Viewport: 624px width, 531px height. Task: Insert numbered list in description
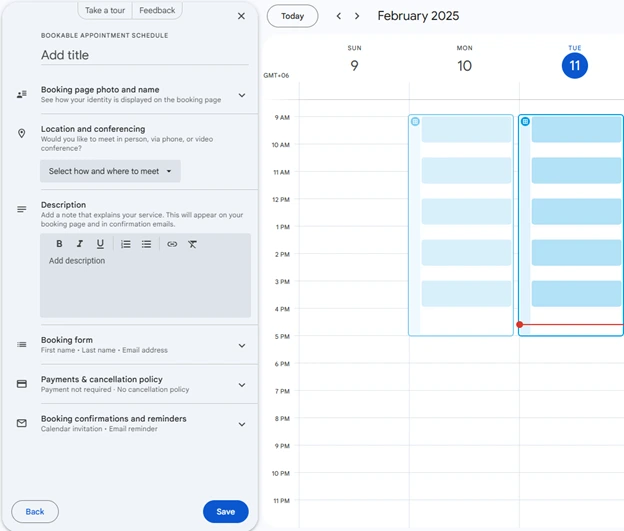coord(126,244)
